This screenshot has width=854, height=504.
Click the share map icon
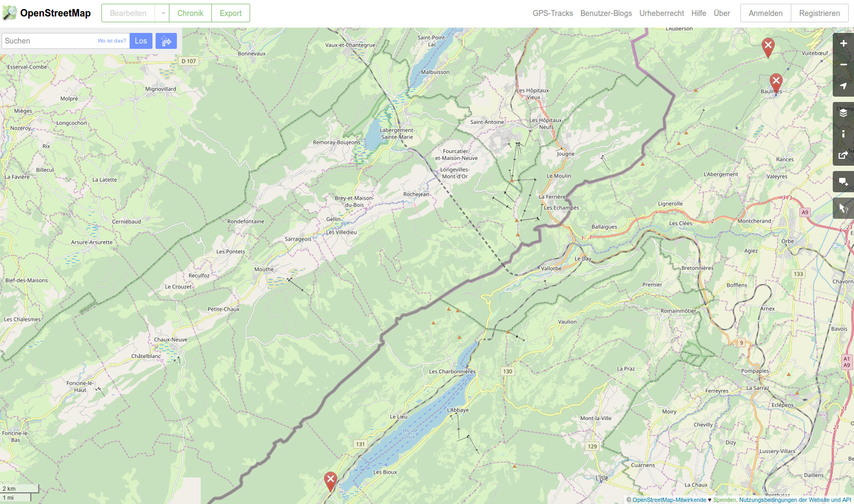coord(843,155)
